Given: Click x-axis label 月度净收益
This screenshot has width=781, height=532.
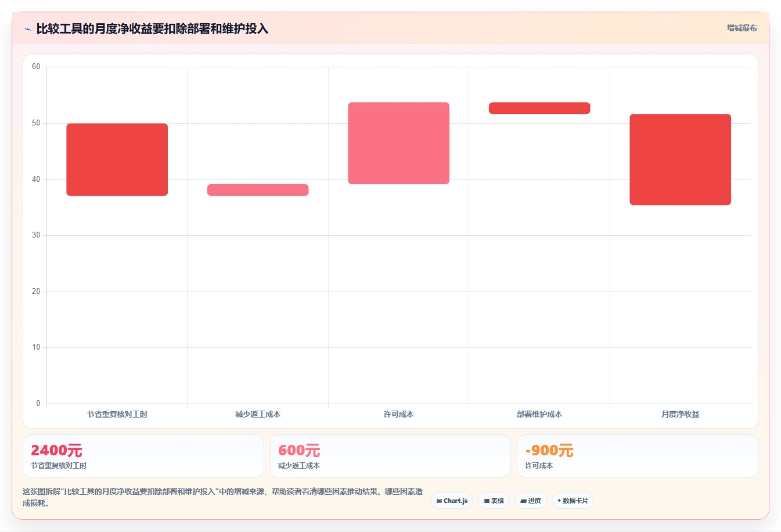Looking at the screenshot, I should tap(681, 414).
